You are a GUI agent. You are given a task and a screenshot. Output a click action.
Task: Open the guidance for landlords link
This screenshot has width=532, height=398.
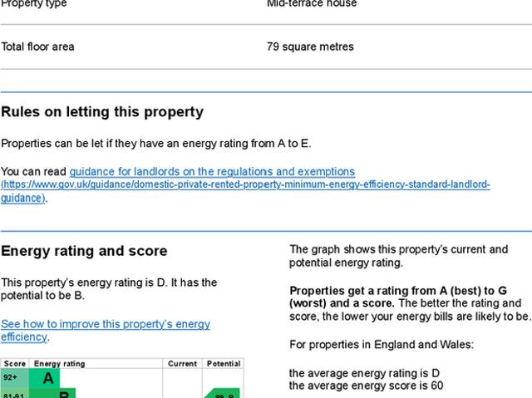click(x=212, y=172)
